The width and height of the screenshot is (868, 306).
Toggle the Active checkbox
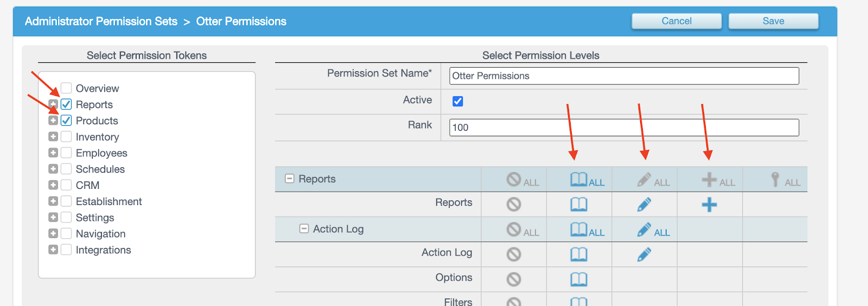[458, 101]
